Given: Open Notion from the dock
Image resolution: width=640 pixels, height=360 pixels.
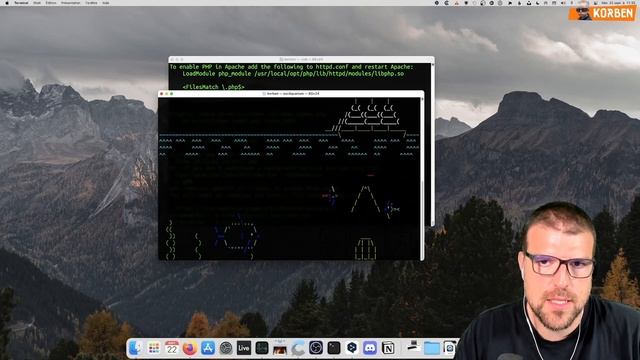Looking at the screenshot, I should click(388, 348).
